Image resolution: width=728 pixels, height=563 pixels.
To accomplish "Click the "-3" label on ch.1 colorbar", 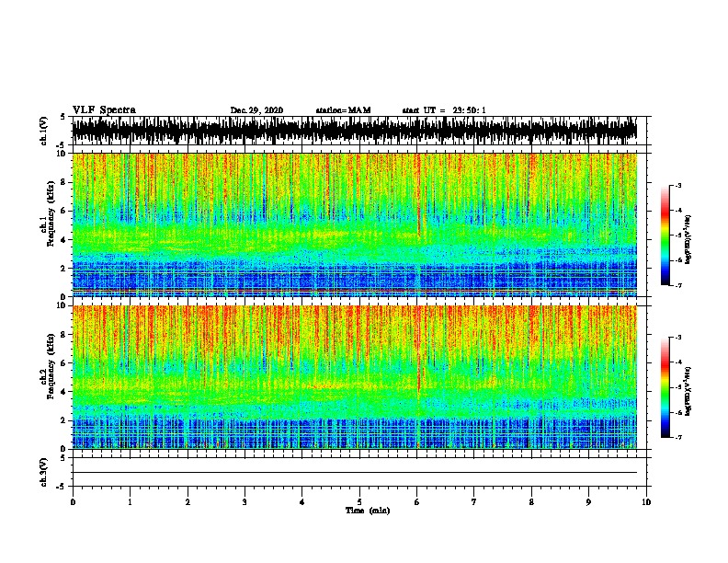I will tap(677, 185).
